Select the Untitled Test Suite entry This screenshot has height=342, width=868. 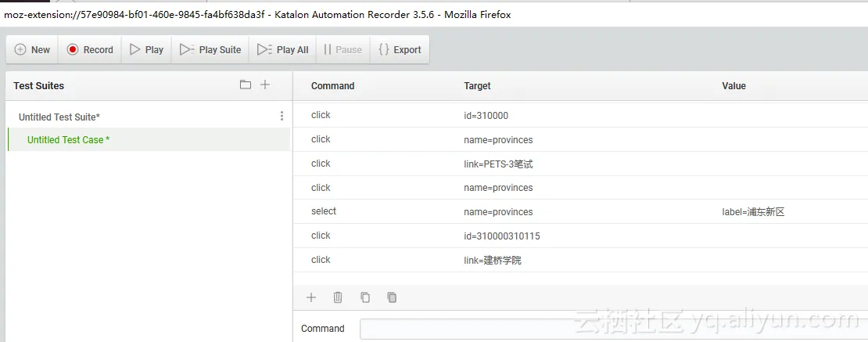pyautogui.click(x=59, y=117)
